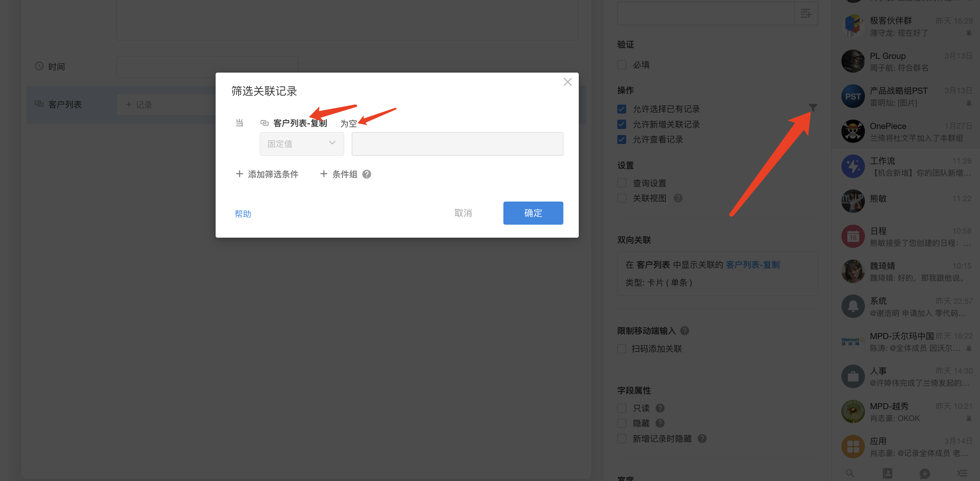
Task: Open the 帮助 link
Action: pyautogui.click(x=243, y=214)
